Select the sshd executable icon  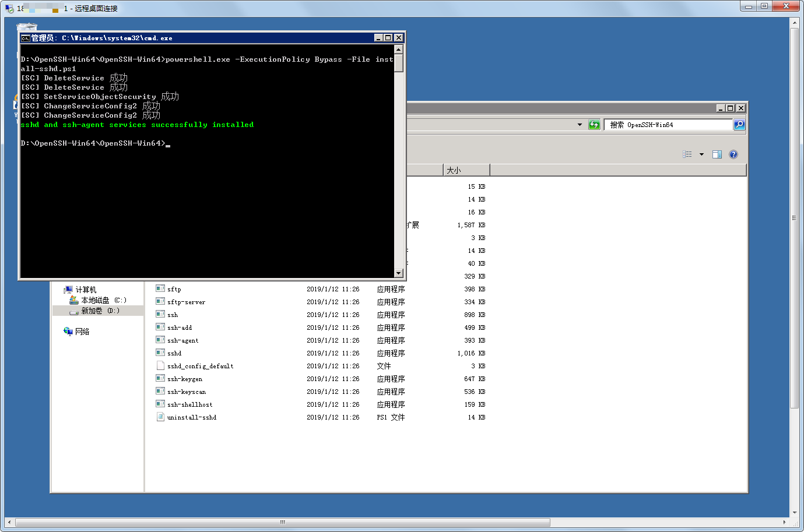tap(160, 353)
